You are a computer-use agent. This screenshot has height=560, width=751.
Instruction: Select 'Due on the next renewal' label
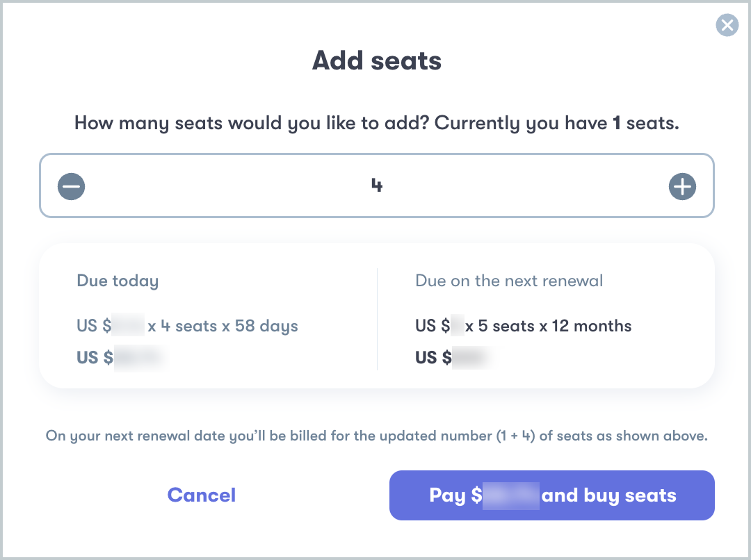[509, 281]
